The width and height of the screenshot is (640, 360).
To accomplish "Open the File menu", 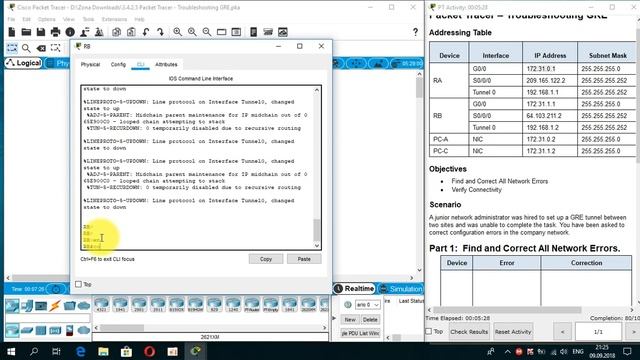I will click(11, 19).
